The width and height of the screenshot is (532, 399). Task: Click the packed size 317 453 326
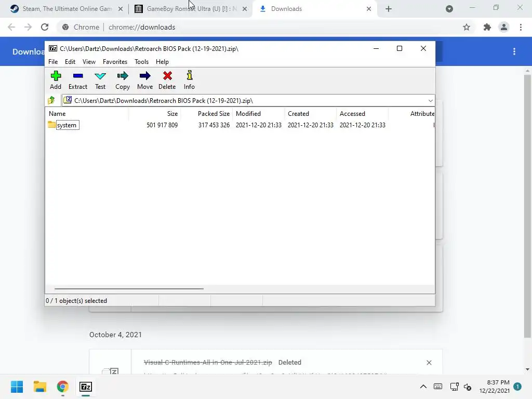(214, 125)
